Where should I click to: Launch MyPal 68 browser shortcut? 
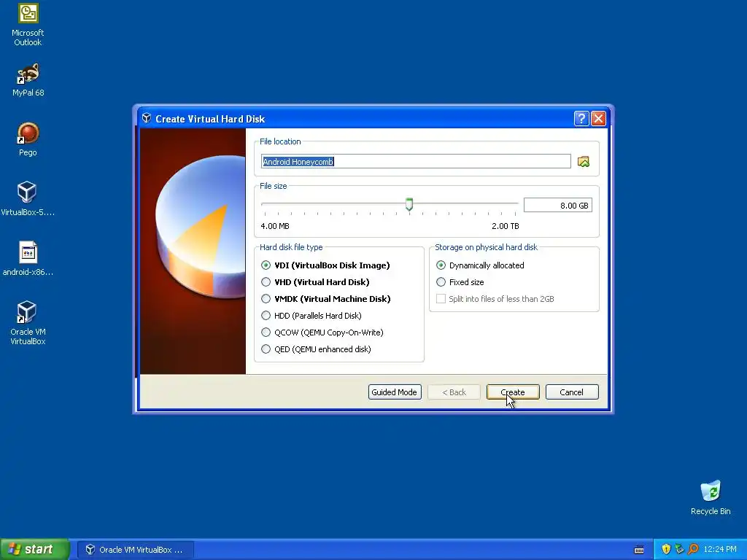[28, 80]
